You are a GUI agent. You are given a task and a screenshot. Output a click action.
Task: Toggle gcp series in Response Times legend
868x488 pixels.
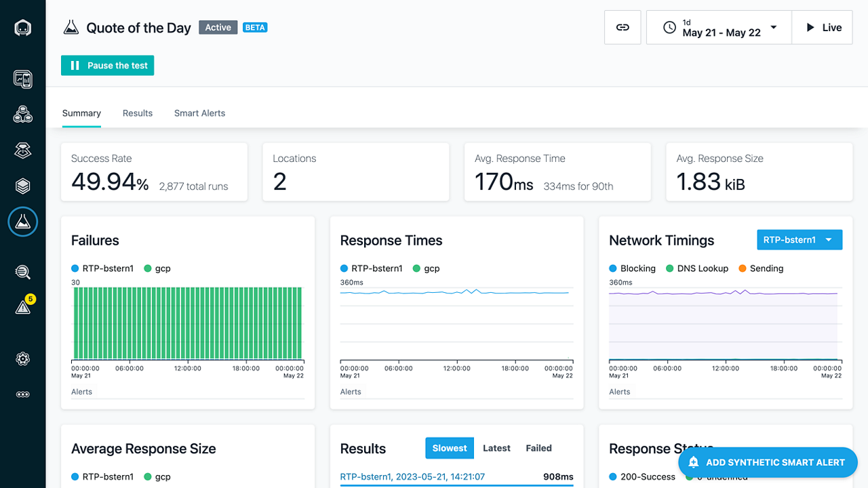coord(427,268)
